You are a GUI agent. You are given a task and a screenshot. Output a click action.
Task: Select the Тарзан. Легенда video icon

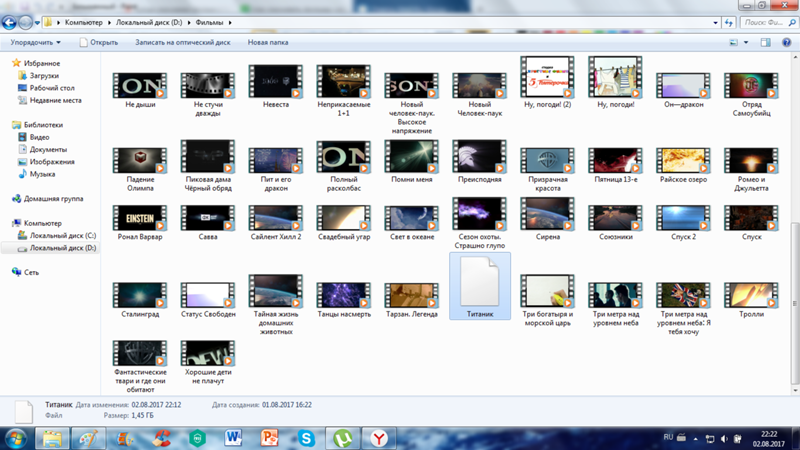pos(412,295)
